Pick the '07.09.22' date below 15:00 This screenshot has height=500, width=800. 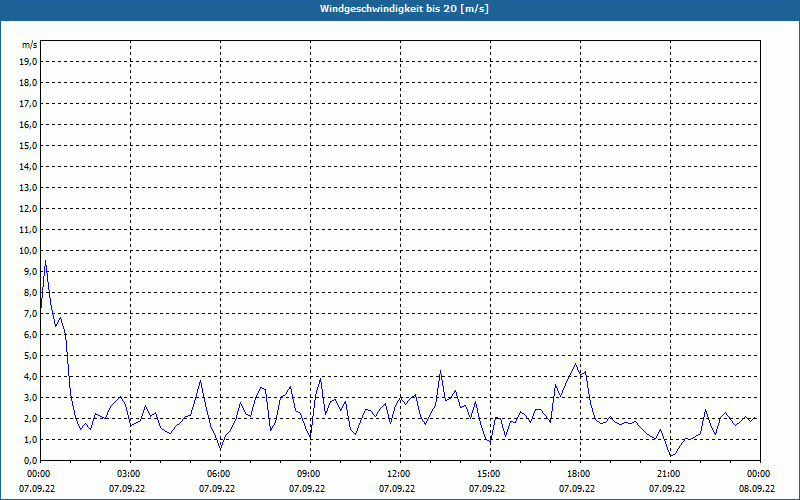[x=487, y=488]
